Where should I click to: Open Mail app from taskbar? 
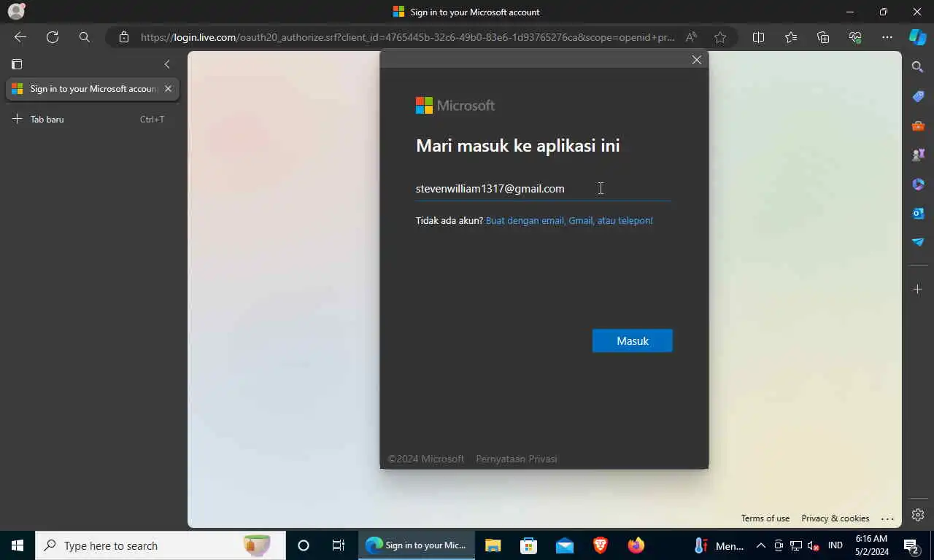pyautogui.click(x=565, y=545)
